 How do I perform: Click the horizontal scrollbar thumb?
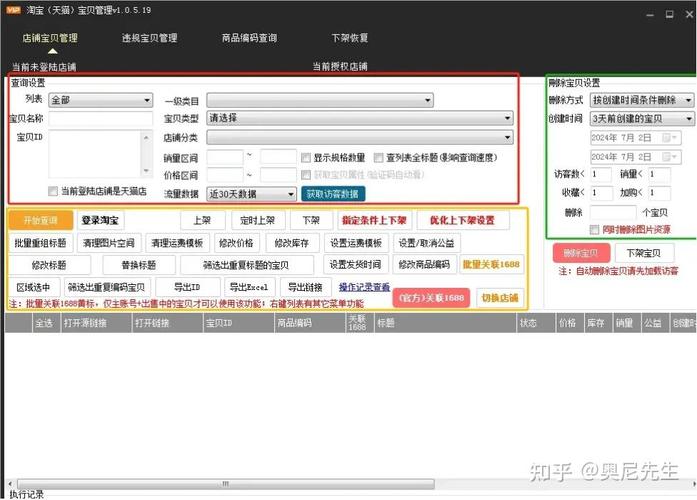(x=225, y=484)
